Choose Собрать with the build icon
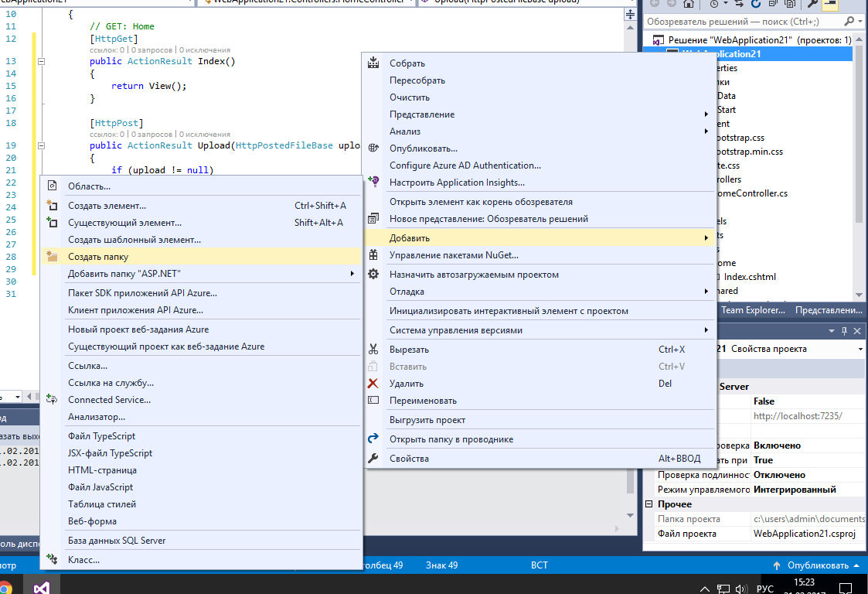Viewport: 868px width, 594px height. pos(373,63)
